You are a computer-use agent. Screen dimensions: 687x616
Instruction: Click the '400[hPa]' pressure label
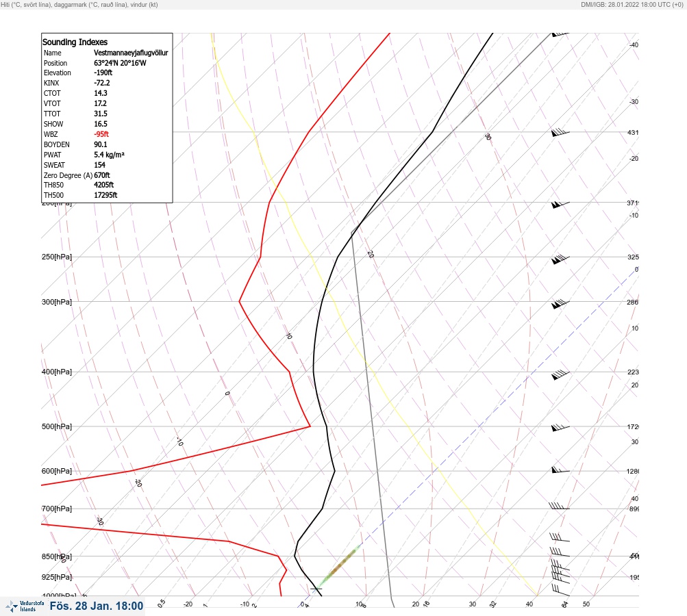click(57, 372)
